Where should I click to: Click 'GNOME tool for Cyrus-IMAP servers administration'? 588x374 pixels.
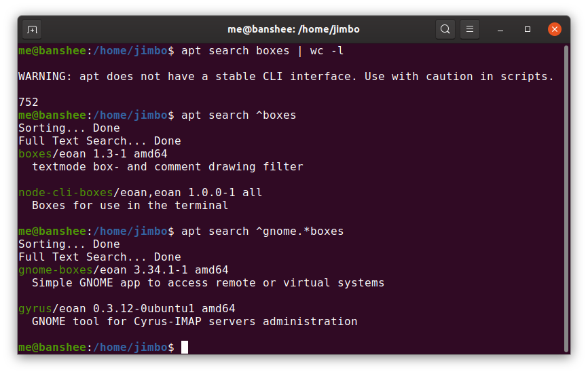click(x=195, y=322)
